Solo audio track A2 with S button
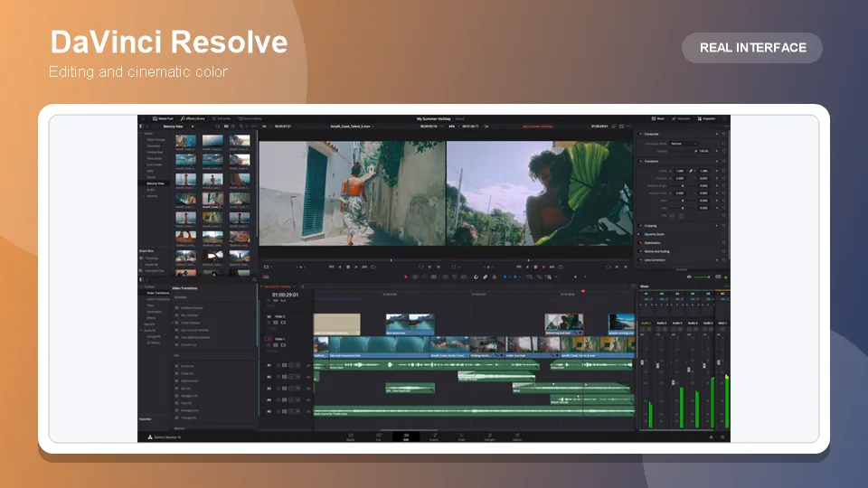Screen dimensions: 868x488 (x=291, y=377)
